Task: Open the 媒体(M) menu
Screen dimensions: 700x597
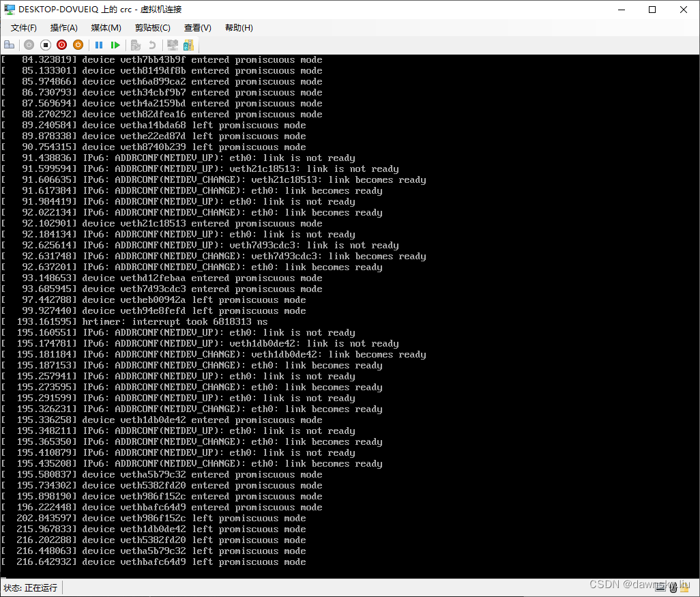Action: pos(106,27)
